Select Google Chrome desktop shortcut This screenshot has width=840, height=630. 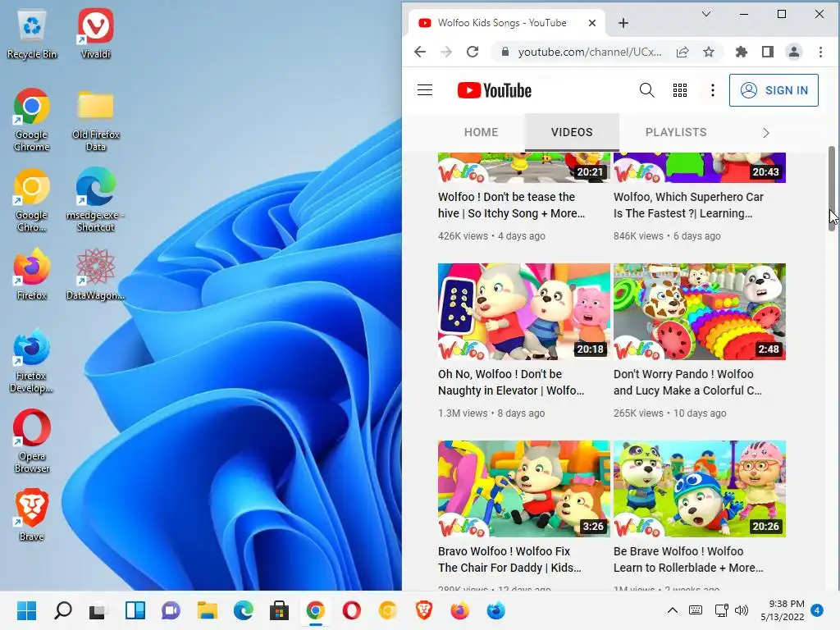tap(32, 120)
